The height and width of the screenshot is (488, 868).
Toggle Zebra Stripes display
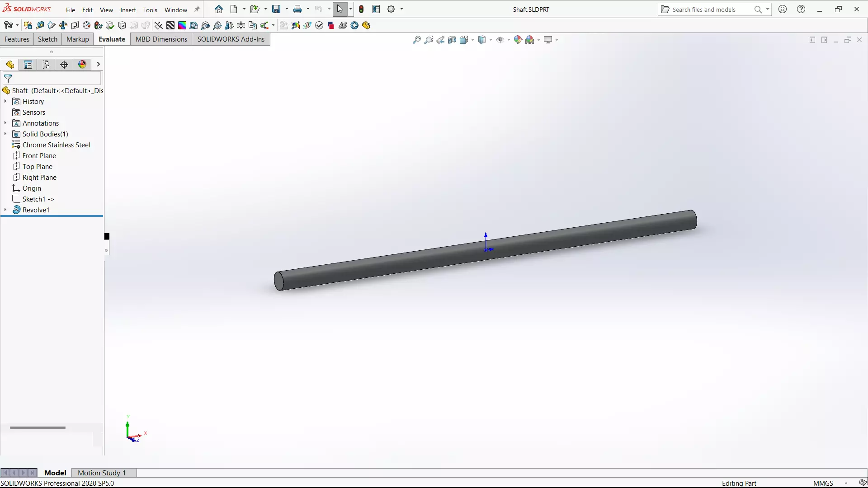tap(170, 25)
